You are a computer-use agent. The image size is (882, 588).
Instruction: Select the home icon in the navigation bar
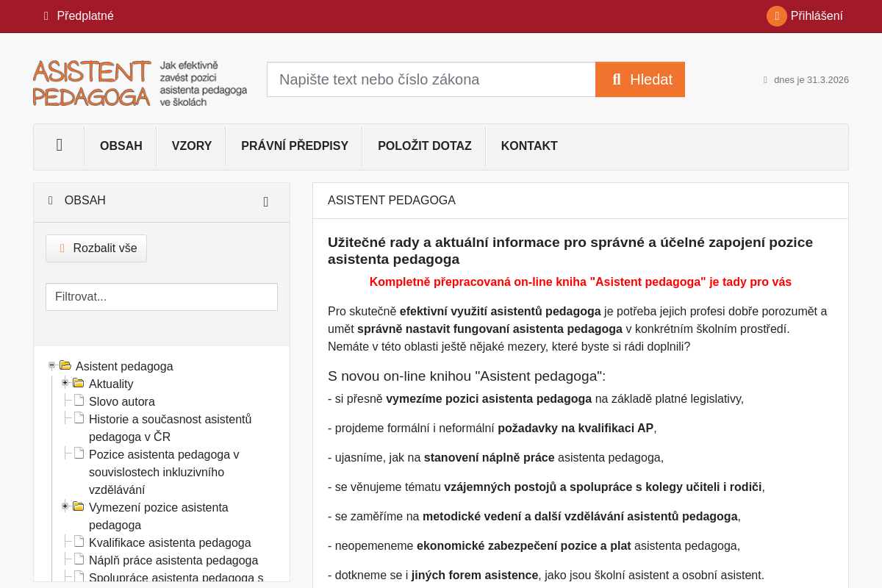click(58, 146)
